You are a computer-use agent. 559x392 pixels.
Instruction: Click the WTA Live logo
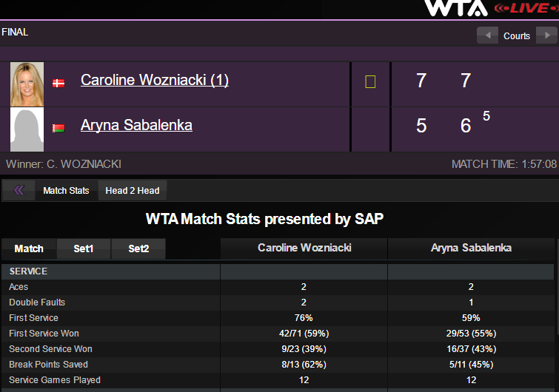tap(490, 8)
